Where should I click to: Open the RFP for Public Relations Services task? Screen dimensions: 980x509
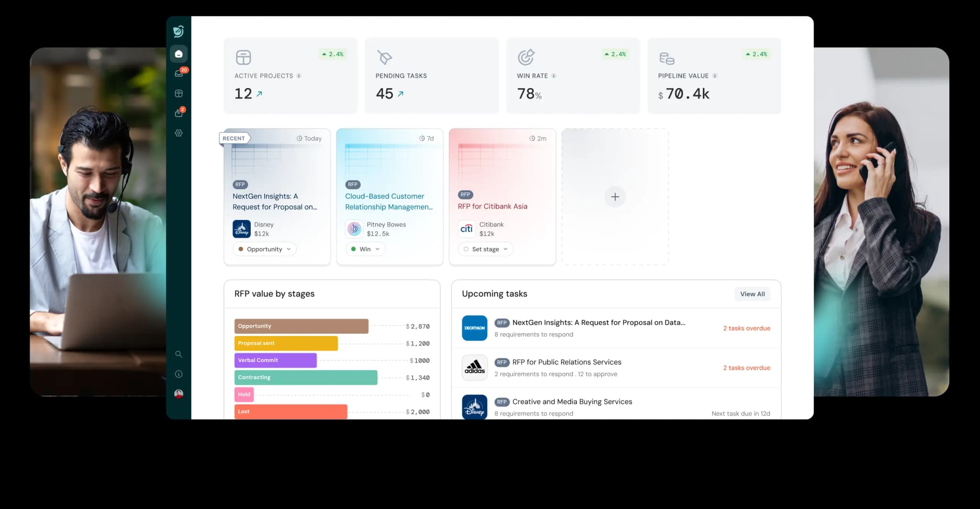coord(567,362)
